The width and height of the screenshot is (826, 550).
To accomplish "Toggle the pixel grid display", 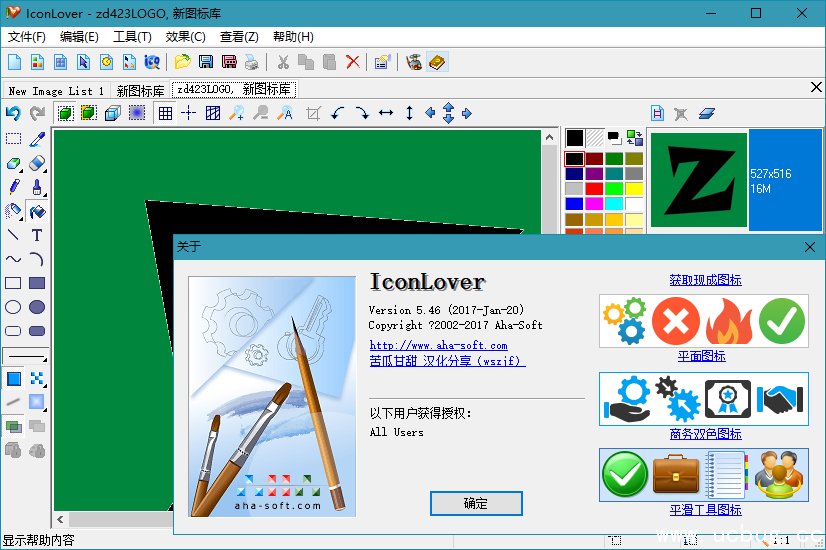I will point(165,113).
